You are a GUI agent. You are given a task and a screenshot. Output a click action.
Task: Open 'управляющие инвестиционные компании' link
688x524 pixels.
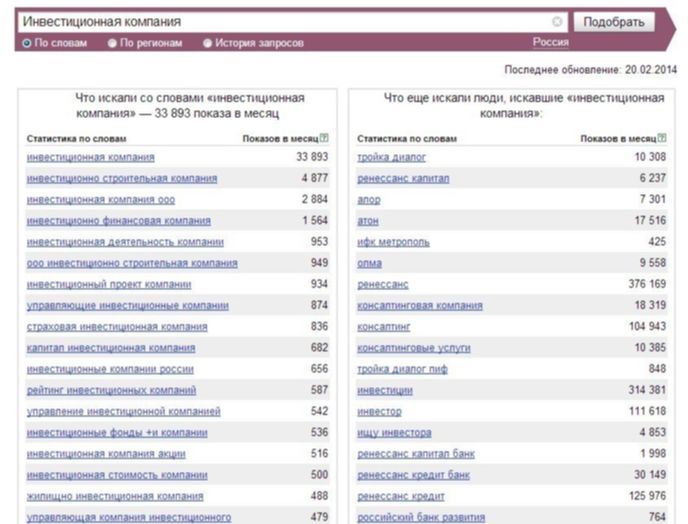(128, 305)
